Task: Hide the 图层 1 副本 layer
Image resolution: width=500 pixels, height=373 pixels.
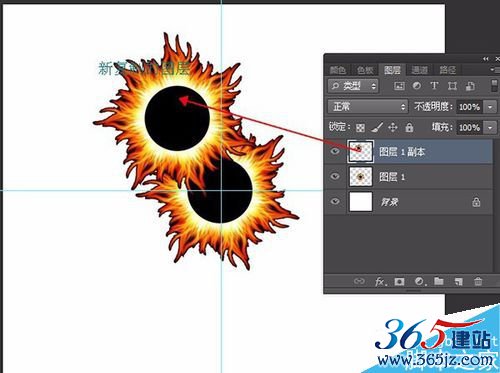Action: coord(335,151)
